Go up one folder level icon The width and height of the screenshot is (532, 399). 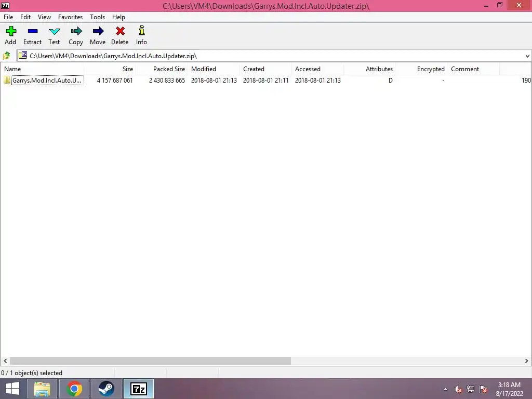(x=6, y=55)
